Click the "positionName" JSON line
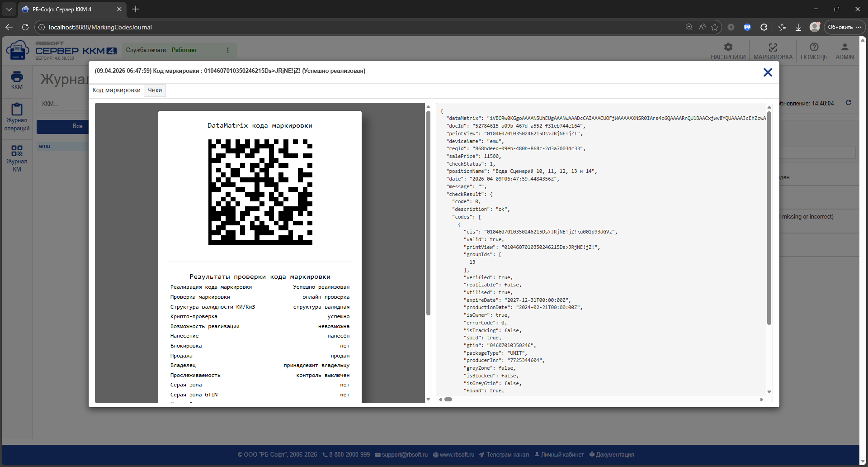Image resolution: width=868 pixels, height=467 pixels. coord(522,171)
